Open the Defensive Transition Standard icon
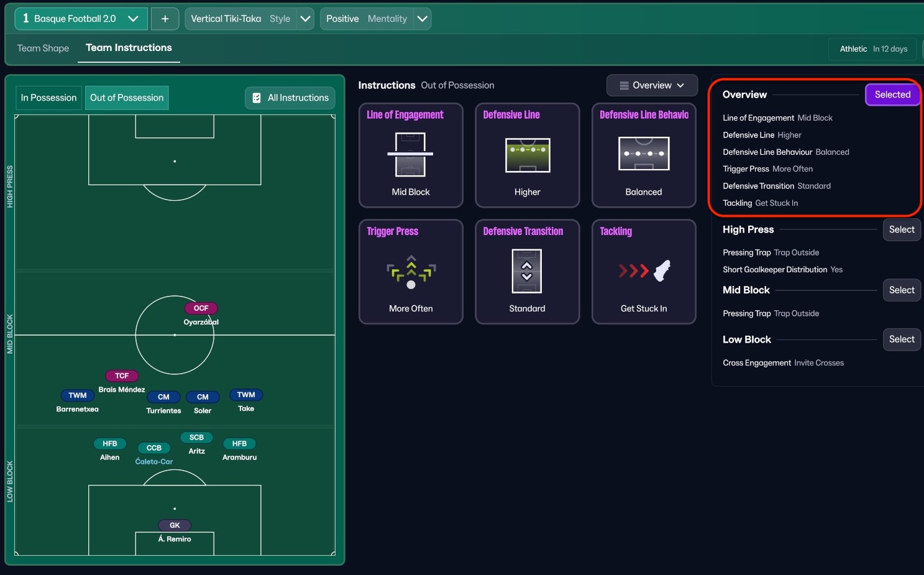 pos(526,271)
